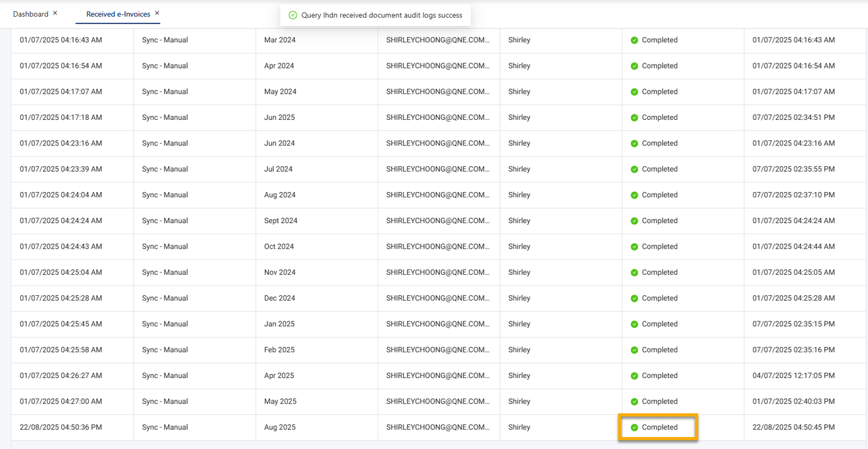868x449 pixels.
Task: Close the Received e-Invoices tab X icon
Action: [157, 13]
